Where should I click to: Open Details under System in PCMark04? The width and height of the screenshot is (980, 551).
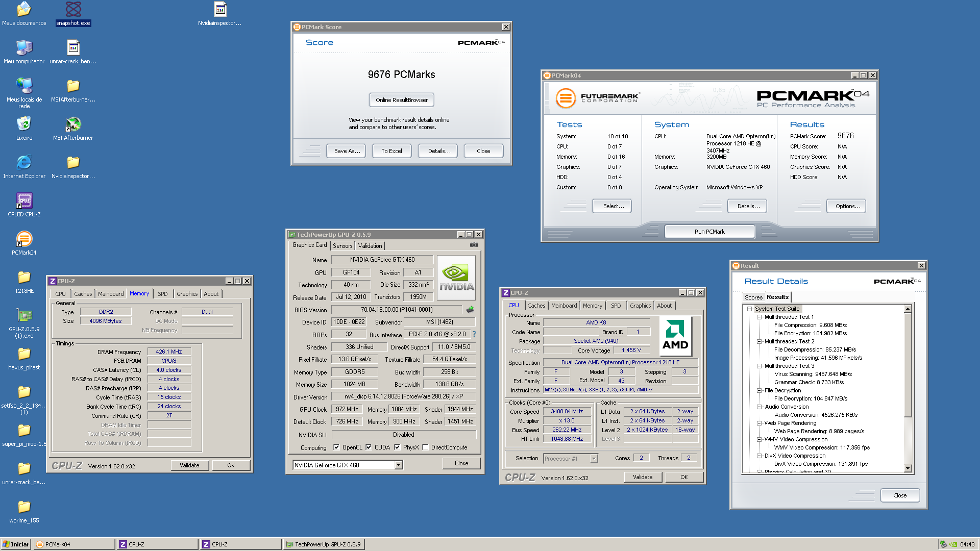[x=748, y=206]
